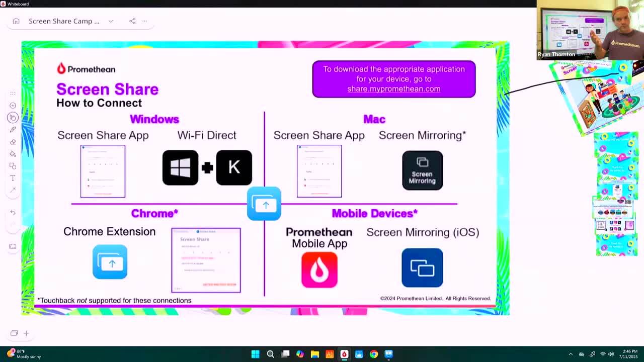Viewport: 644px width, 362px height.
Task: Show hidden system tray icons
Action: click(570, 354)
